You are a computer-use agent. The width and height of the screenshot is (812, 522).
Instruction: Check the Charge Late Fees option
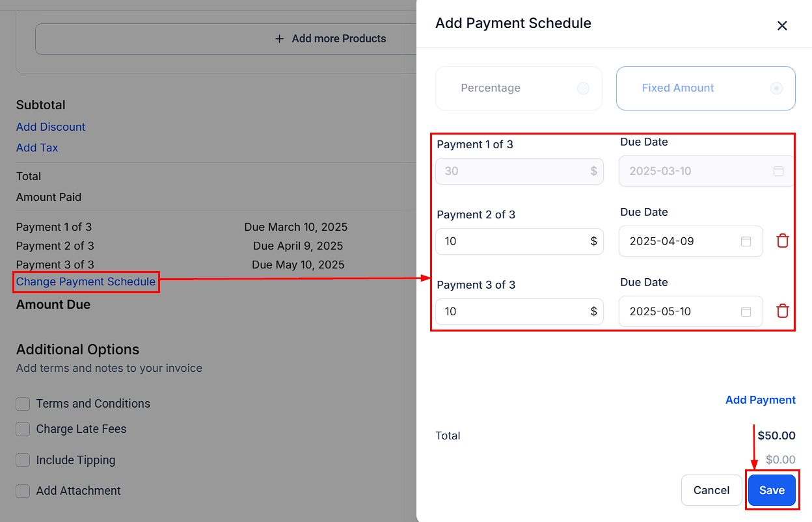tap(23, 430)
